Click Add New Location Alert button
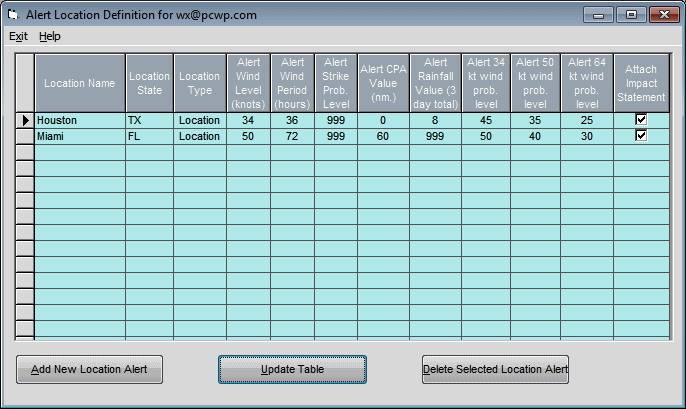This screenshot has height=409, width=686. coord(89,369)
